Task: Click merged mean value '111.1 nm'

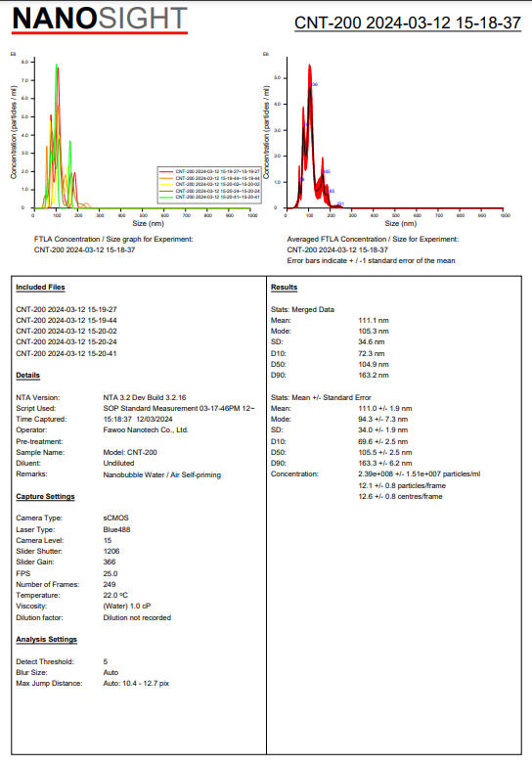Action: click(374, 320)
